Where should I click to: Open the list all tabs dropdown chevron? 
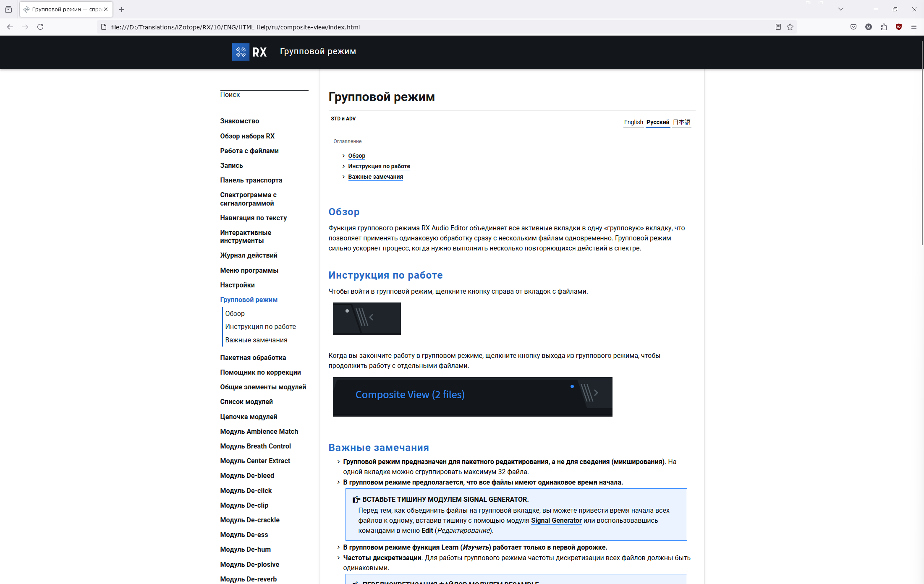click(840, 9)
